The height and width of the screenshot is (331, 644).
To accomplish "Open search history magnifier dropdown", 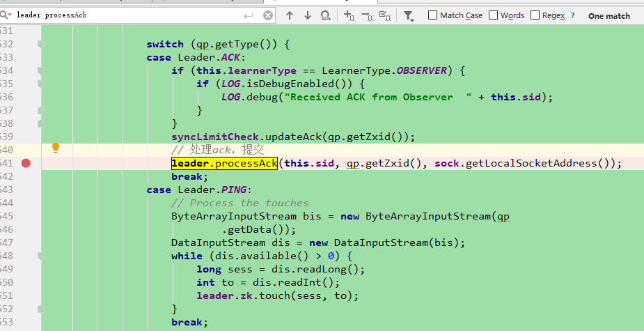I will [6, 15].
